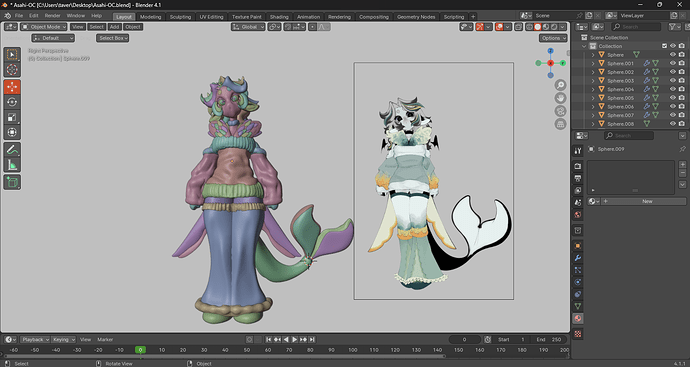Screen dimensions: 690x367
Task: Toggle Collection eye visibility
Action: [672, 46]
